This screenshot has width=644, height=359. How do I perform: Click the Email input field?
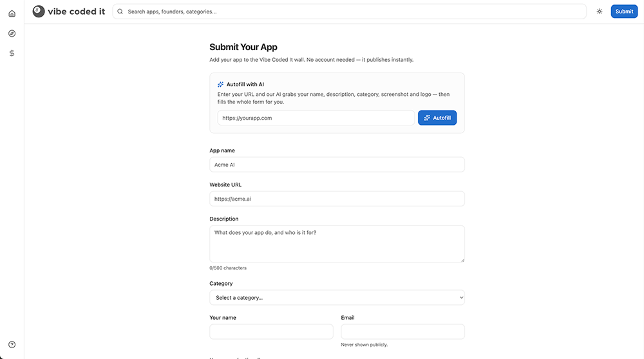402,331
